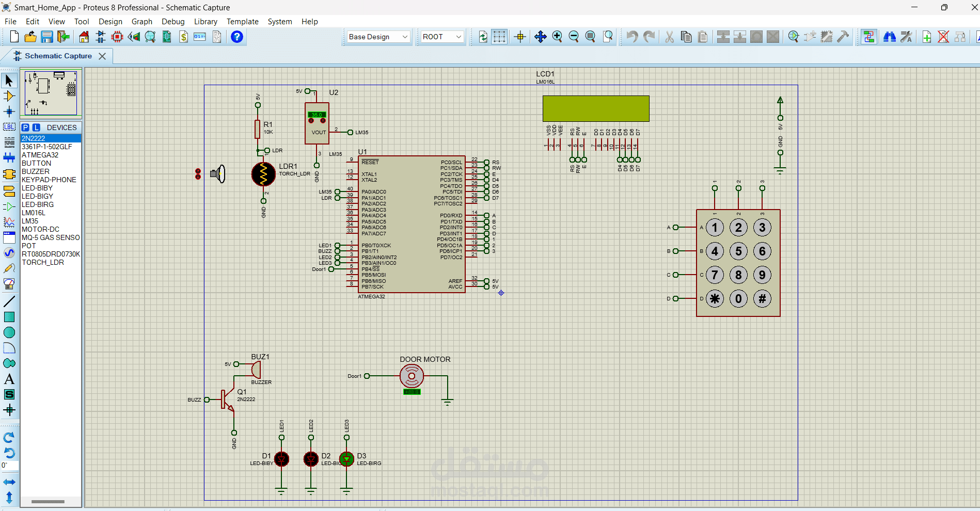Open the 3D Visualizer icon

point(134,37)
